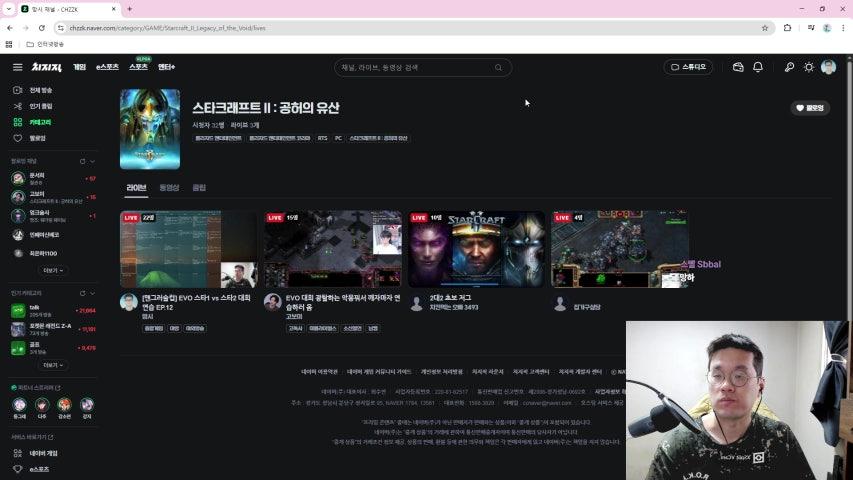Screen dimensions: 853x480
Task: Expand more popular categories with 더보기
Action: coord(53,365)
